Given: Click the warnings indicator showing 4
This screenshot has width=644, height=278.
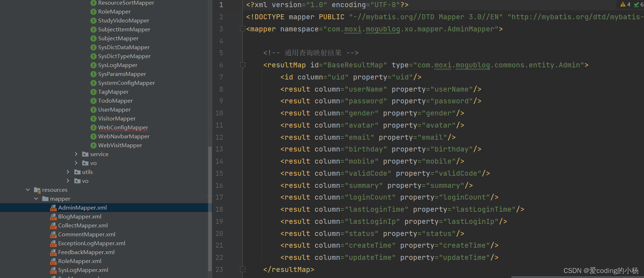Looking at the screenshot, I should pyautogui.click(x=625, y=5).
